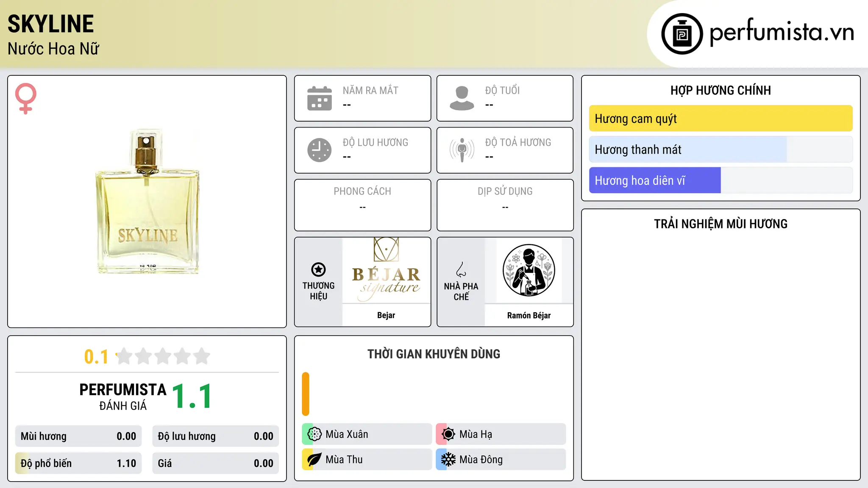Click the Hương thanh mát accord bar
Image resolution: width=868 pixels, height=488 pixels.
coord(721,150)
